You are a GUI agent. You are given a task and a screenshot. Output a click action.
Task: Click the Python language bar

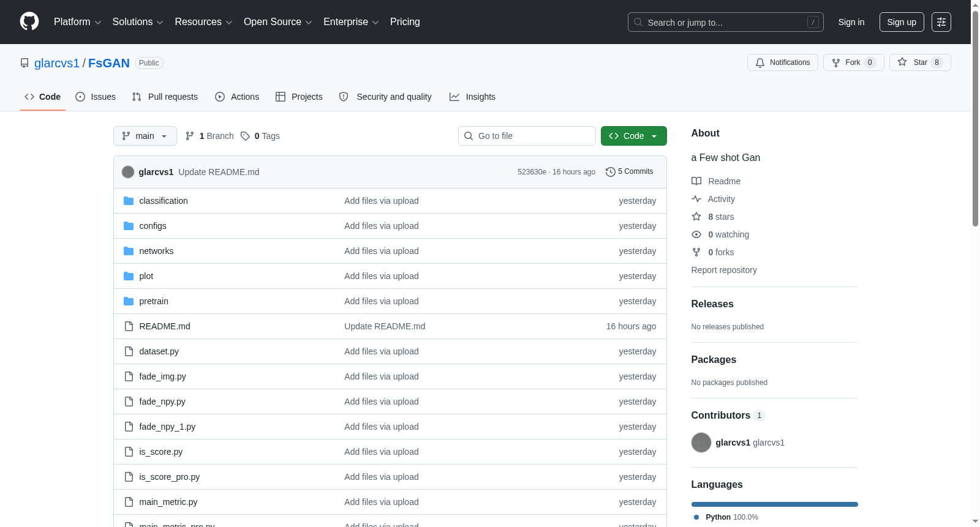775,504
